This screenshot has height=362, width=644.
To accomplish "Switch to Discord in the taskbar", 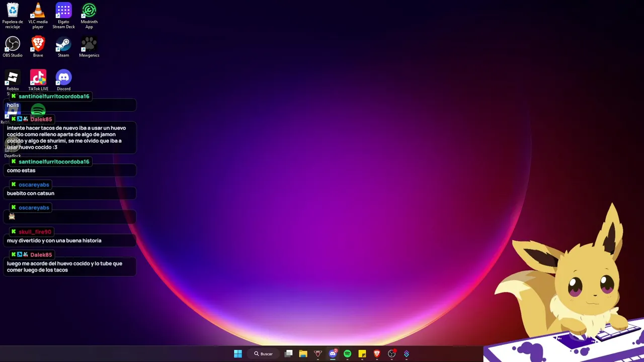I will click(x=333, y=354).
